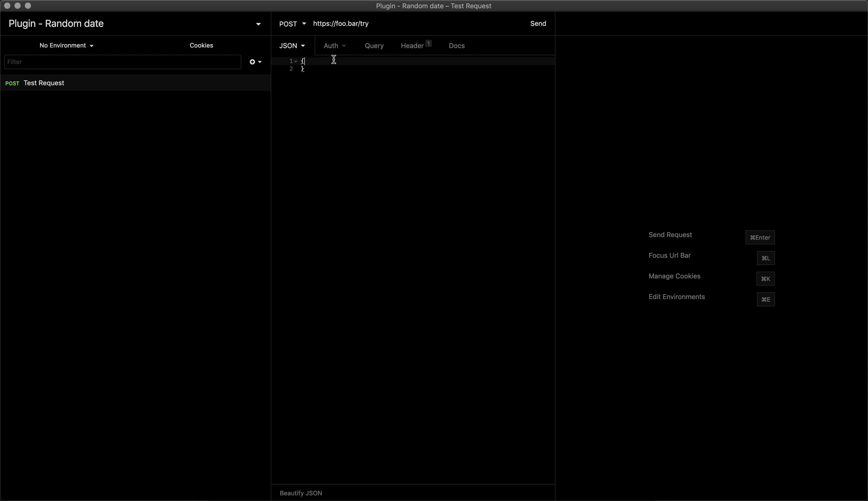This screenshot has width=868, height=501.
Task: Click Beautify JSON at the bottom
Action: click(301, 493)
